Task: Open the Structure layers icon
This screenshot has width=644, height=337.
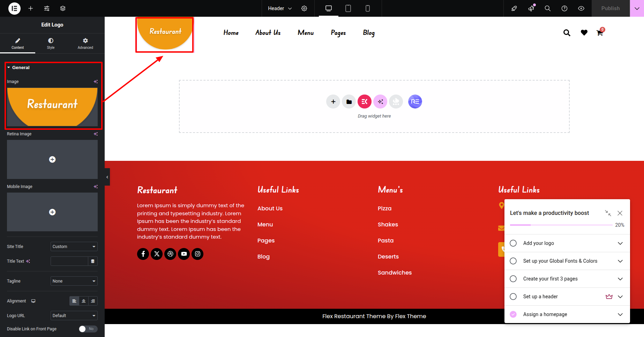Action: [63, 8]
